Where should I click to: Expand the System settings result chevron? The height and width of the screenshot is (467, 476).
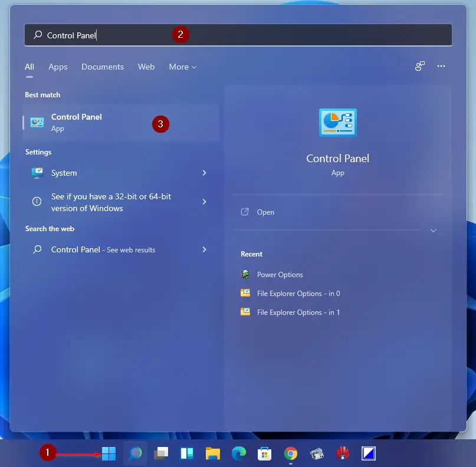204,173
